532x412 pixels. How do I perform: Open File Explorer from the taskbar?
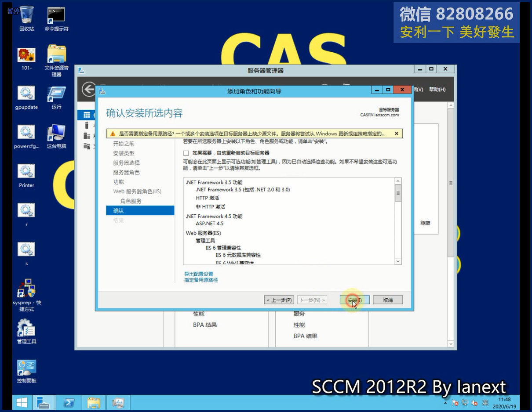tap(94, 402)
